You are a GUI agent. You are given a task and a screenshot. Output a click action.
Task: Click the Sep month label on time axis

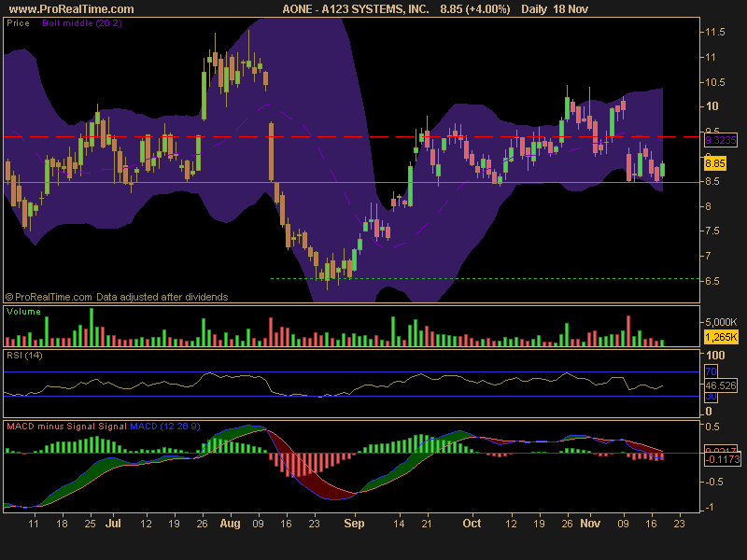click(x=354, y=524)
